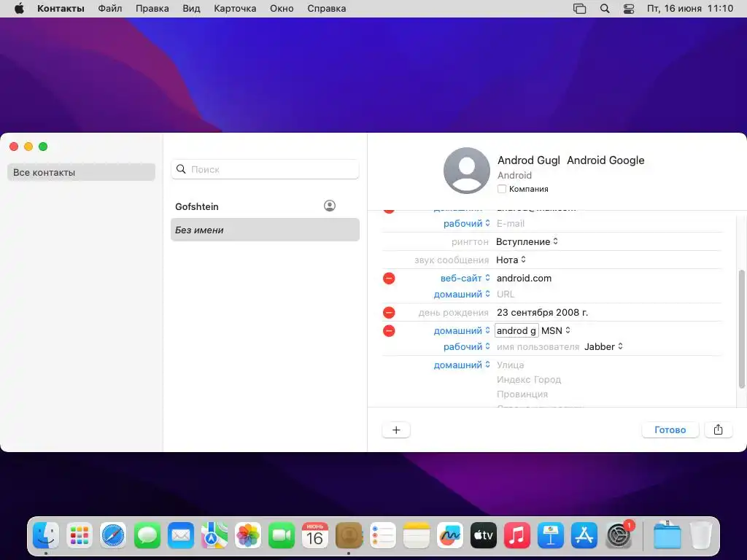Choose MSN messaging service popup
This screenshot has width=747, height=560.
click(x=555, y=330)
